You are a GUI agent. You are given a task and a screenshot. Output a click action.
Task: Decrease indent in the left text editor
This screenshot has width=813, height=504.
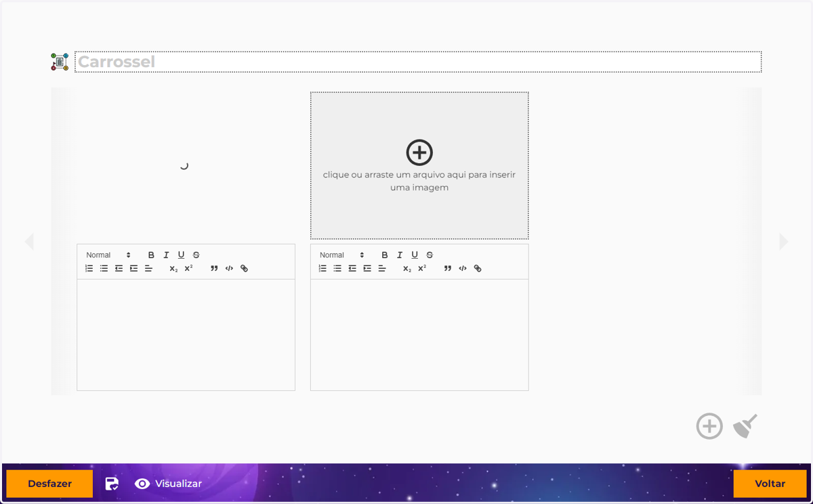coord(119,268)
